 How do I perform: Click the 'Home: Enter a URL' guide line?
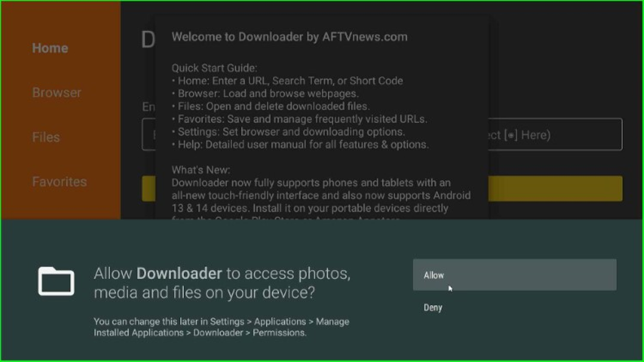pyautogui.click(x=287, y=81)
